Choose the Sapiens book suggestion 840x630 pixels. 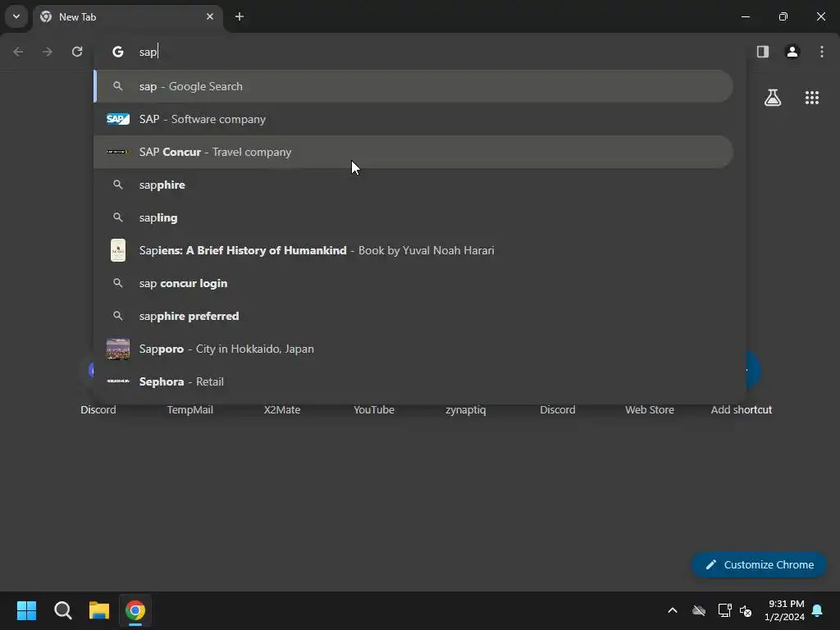coord(413,250)
